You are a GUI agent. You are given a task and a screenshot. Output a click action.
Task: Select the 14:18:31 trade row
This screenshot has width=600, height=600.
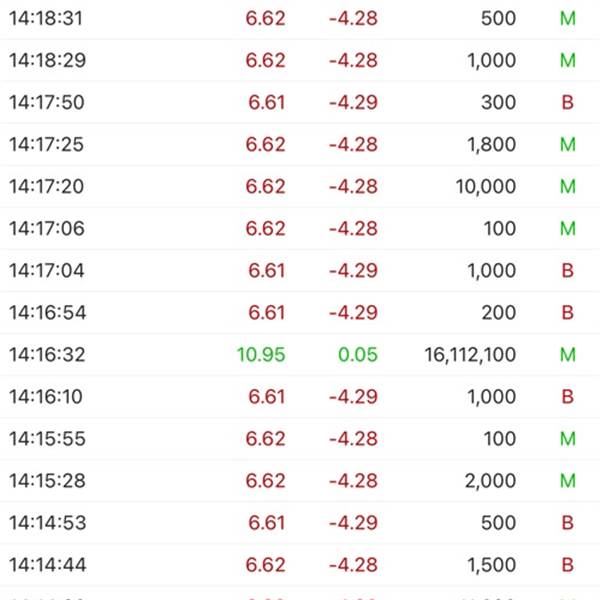coord(300,18)
